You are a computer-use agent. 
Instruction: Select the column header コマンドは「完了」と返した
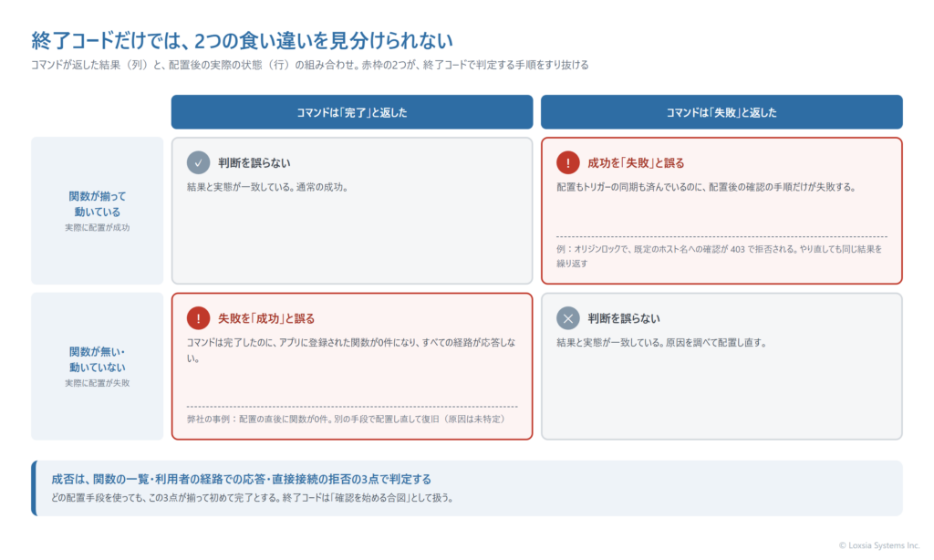tap(352, 112)
